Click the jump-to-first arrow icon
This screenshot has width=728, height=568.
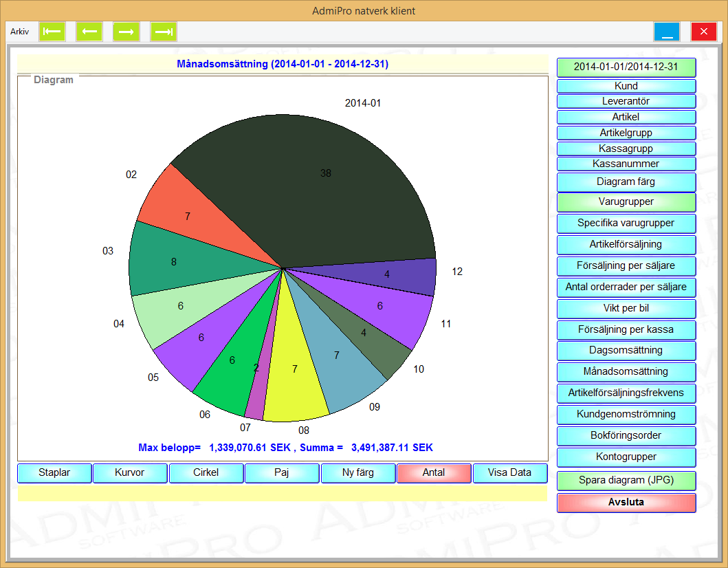coord(52,32)
